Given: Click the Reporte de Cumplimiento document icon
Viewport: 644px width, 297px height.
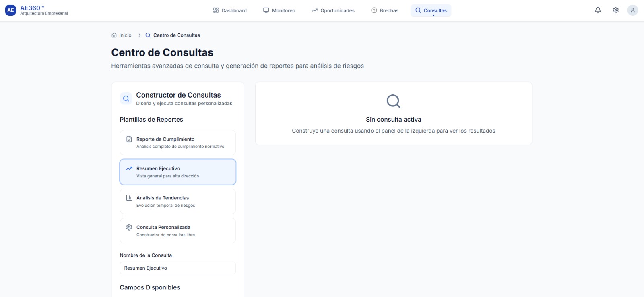Looking at the screenshot, I should 129,139.
